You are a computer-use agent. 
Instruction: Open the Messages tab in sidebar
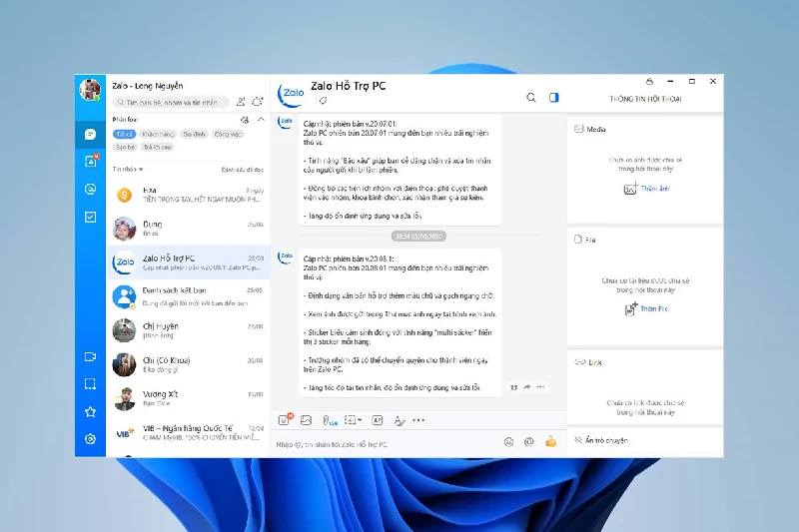(90, 135)
